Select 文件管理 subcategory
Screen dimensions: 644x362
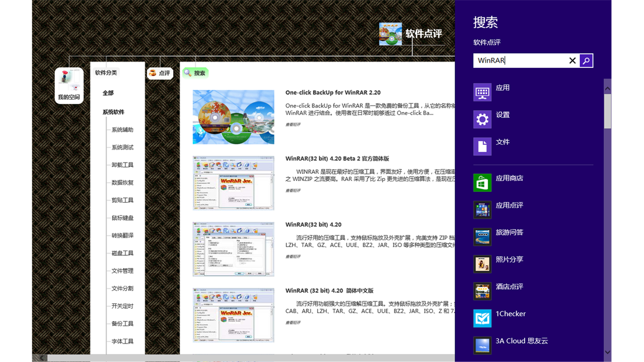click(123, 271)
